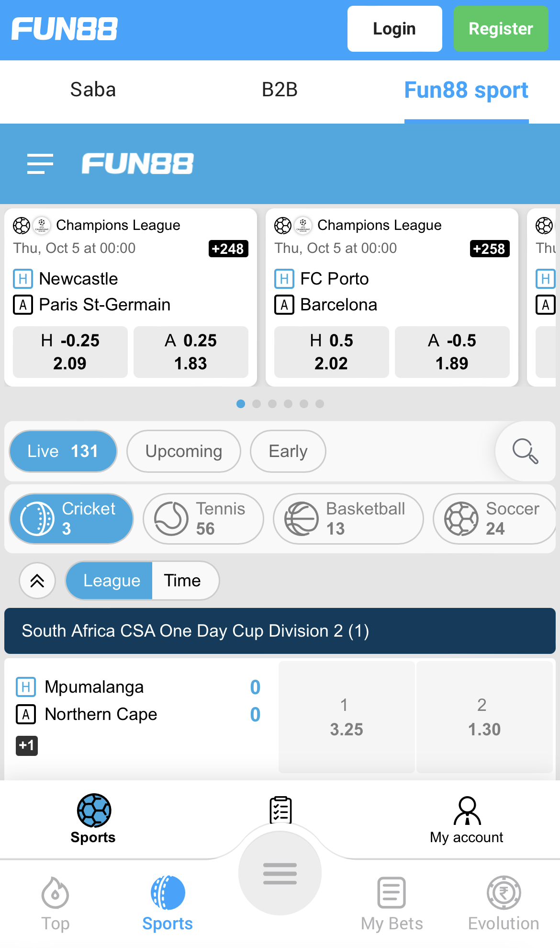Open the hamburger menu beside FUN88 logo
Screen dimensions: 560x948
click(x=40, y=164)
